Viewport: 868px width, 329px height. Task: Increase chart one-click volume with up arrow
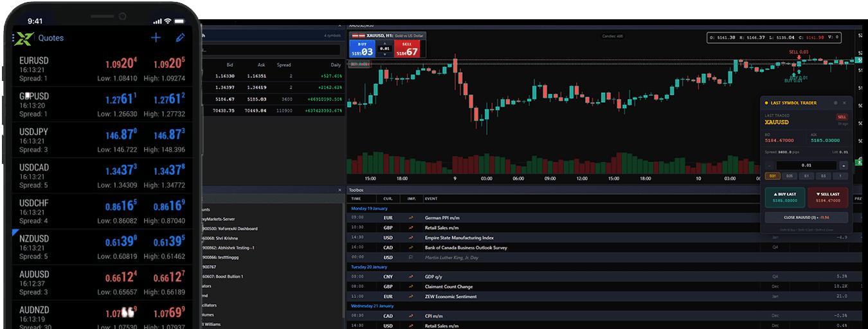384,42
